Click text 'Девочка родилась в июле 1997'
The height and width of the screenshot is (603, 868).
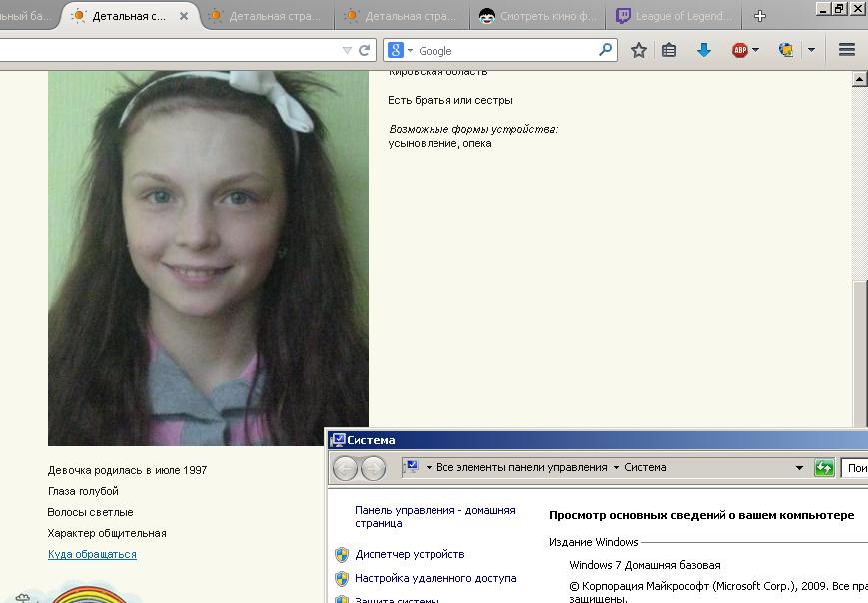[127, 470]
